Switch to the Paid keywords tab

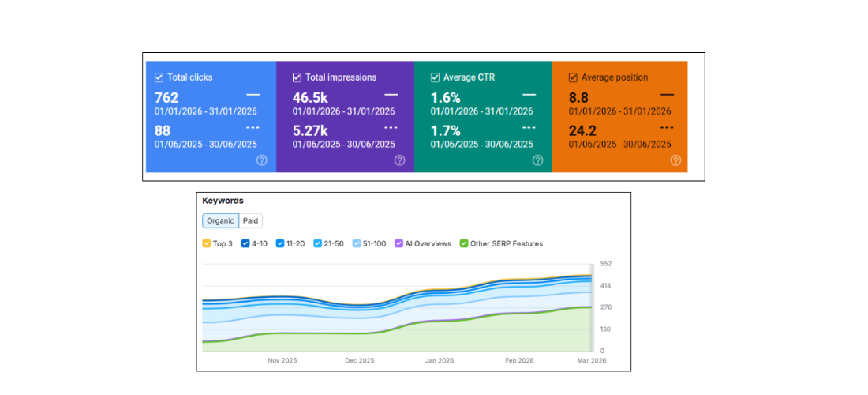pyautogui.click(x=250, y=221)
